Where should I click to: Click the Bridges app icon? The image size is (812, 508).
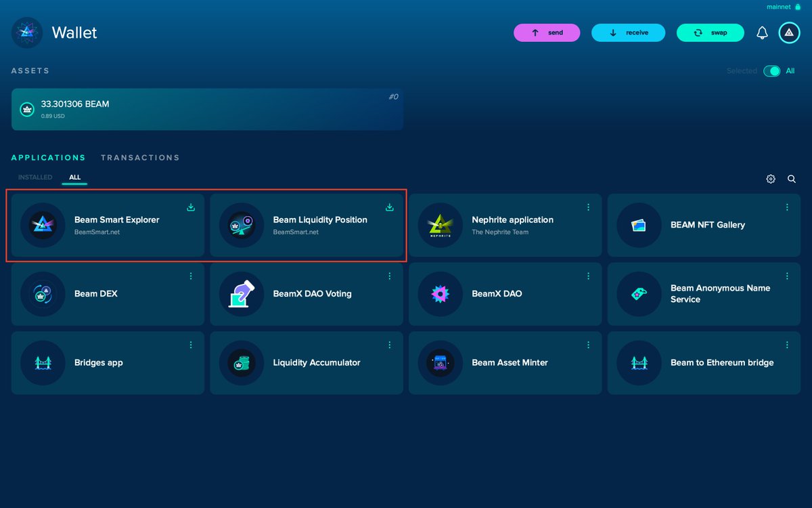[43, 363]
